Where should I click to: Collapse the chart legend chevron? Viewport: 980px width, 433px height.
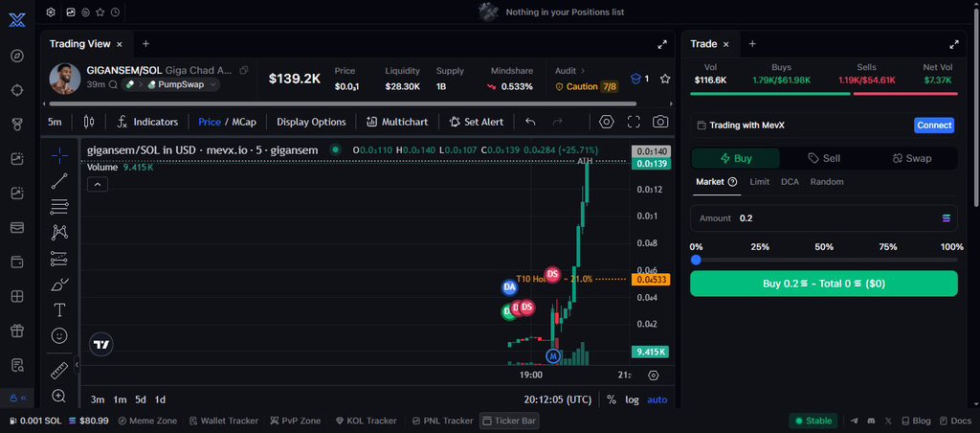point(98,185)
